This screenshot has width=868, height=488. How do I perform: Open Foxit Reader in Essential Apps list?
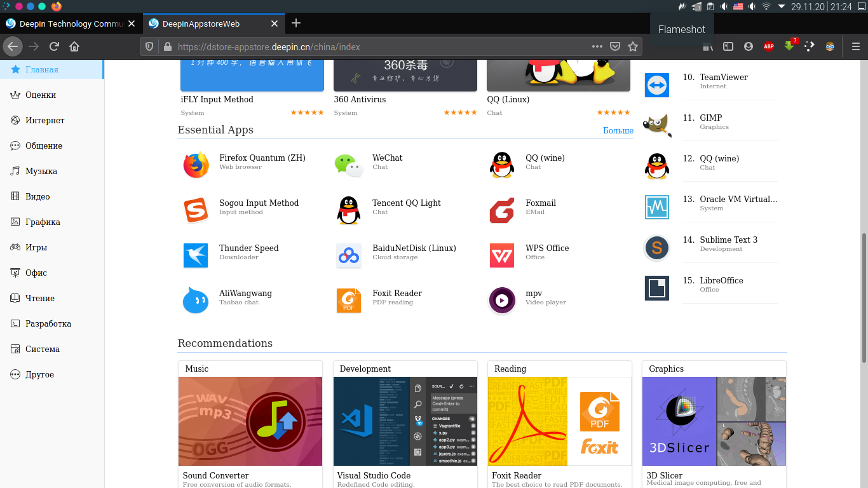click(397, 293)
